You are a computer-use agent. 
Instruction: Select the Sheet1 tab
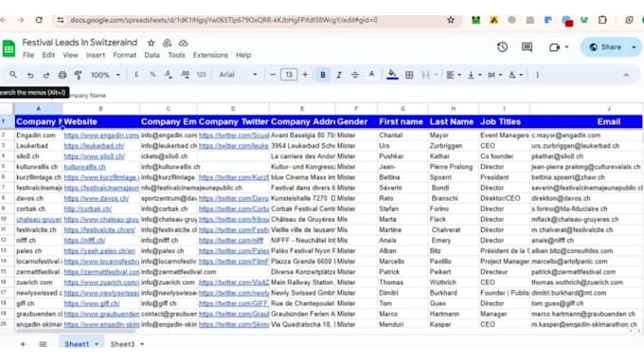(77, 344)
